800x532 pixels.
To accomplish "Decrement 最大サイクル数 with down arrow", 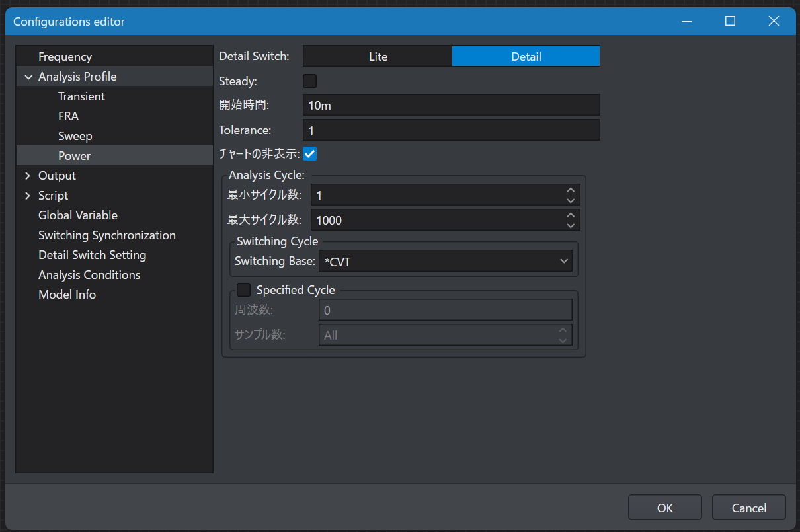I will 571,225.
